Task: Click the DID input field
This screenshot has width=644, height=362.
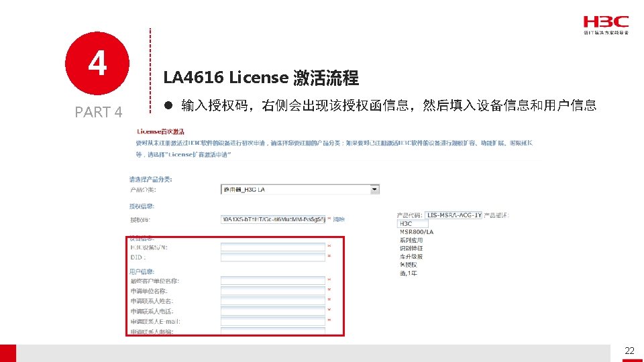Action: point(273,257)
